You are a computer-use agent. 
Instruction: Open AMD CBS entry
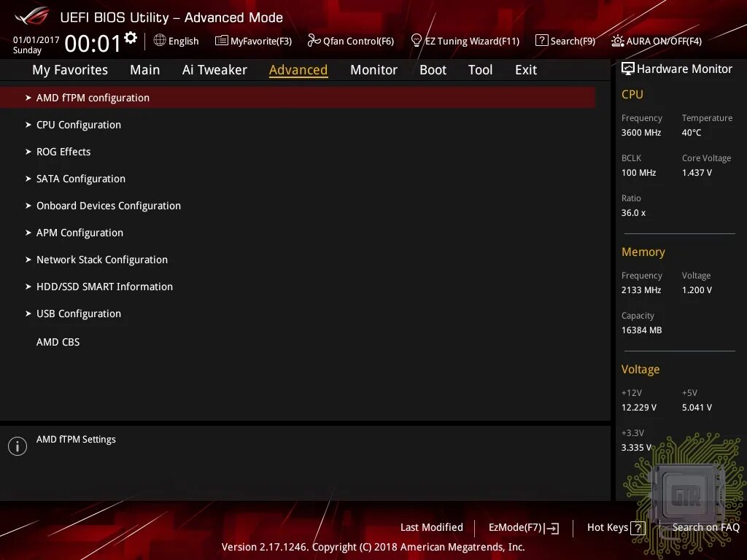pos(58,342)
